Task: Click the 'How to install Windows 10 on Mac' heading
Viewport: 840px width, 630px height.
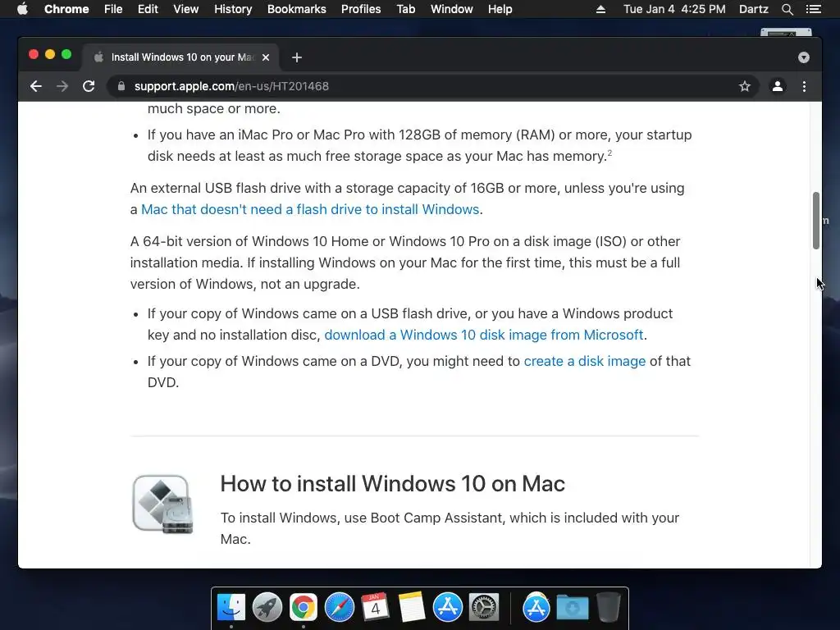Action: [392, 484]
